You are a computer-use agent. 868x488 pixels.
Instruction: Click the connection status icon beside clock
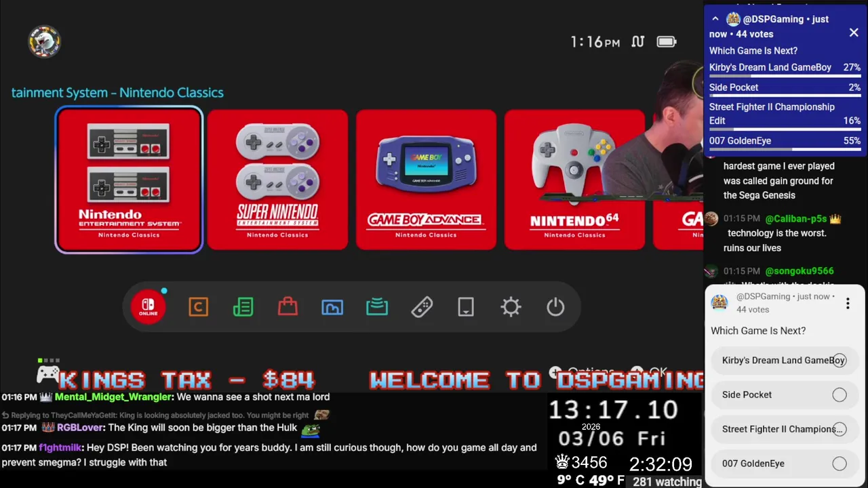[637, 42]
